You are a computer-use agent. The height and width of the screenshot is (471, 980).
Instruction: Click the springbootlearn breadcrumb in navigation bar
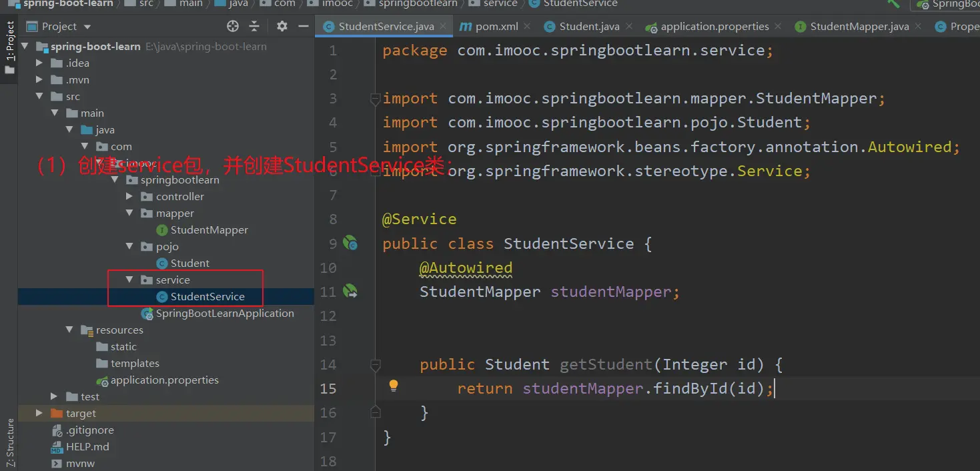(418, 4)
